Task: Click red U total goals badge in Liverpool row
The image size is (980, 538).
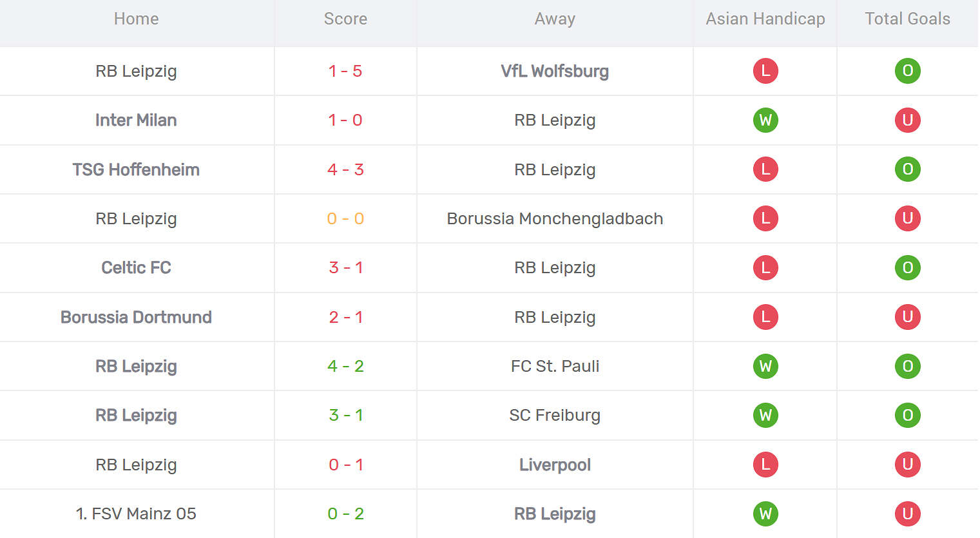Action: pyautogui.click(x=907, y=465)
